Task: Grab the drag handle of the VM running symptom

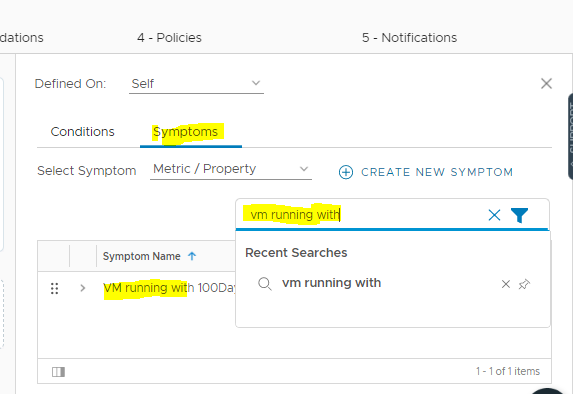Action: pos(54,288)
